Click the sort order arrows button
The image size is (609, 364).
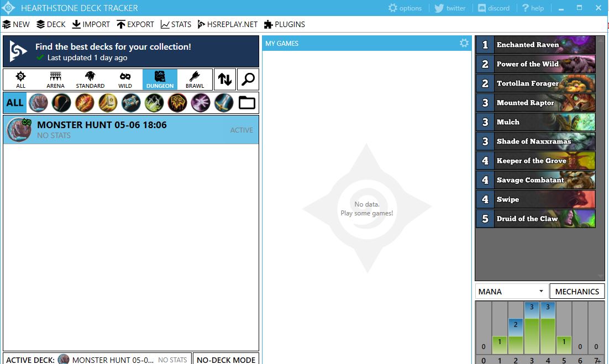pyautogui.click(x=225, y=80)
